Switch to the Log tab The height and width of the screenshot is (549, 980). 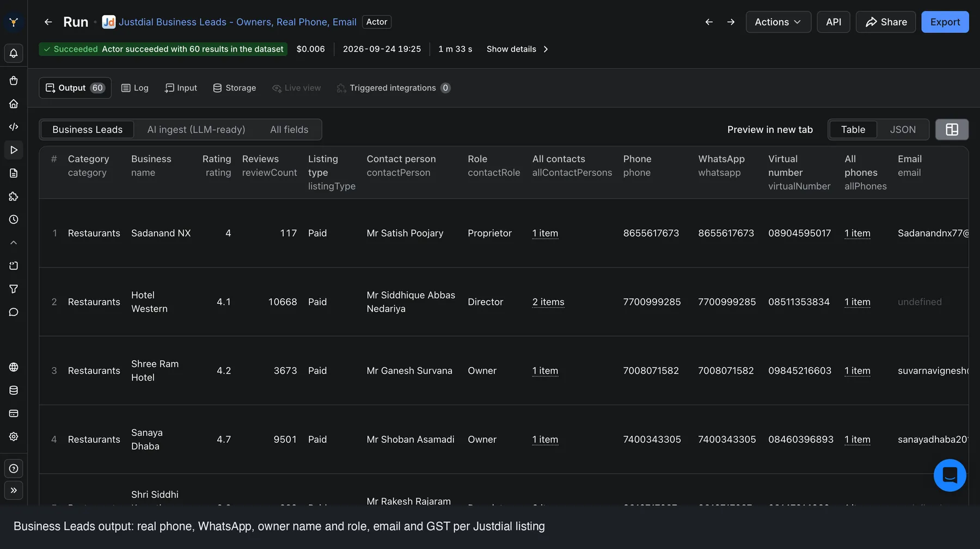coord(134,88)
